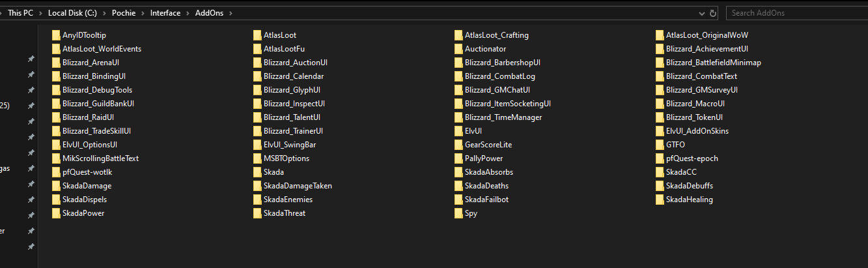Select the SkadaEnemies folder name
This screenshot has width=868, height=268.
288,200
